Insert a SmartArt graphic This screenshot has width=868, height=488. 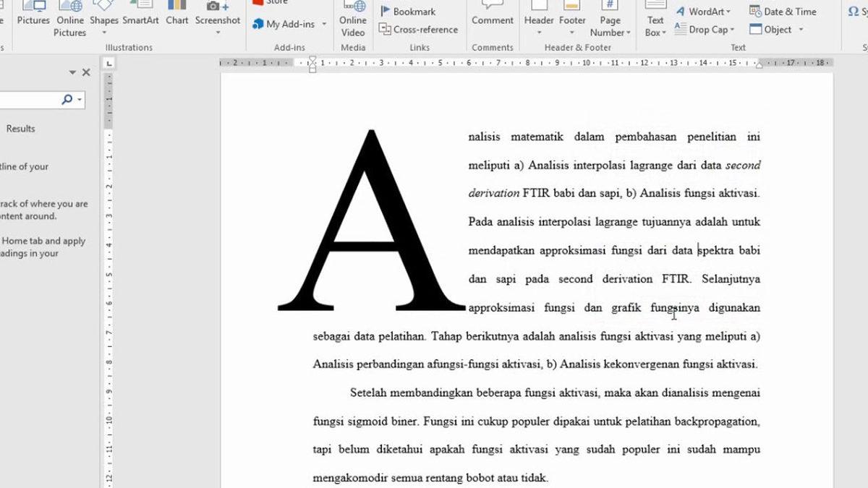click(x=140, y=14)
